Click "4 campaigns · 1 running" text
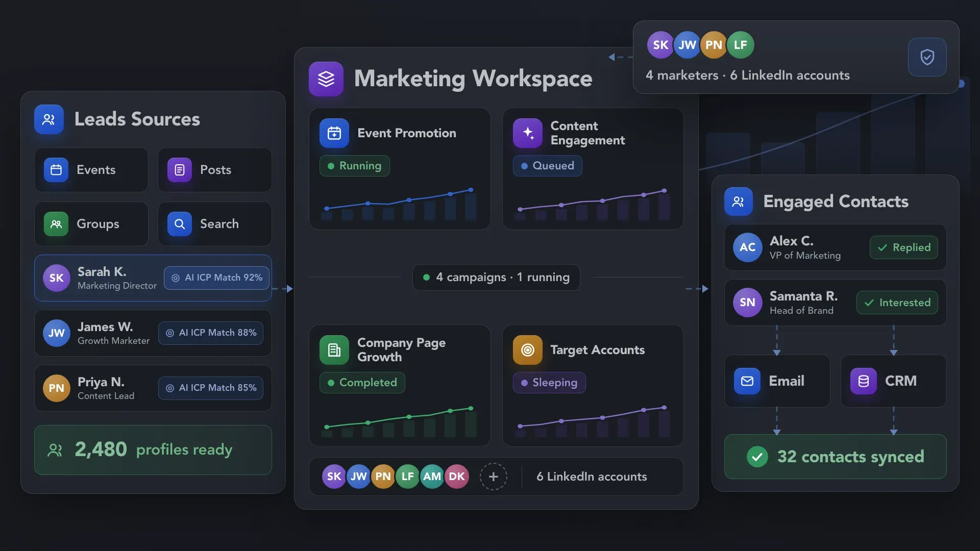This screenshot has height=551, width=980. pos(503,278)
